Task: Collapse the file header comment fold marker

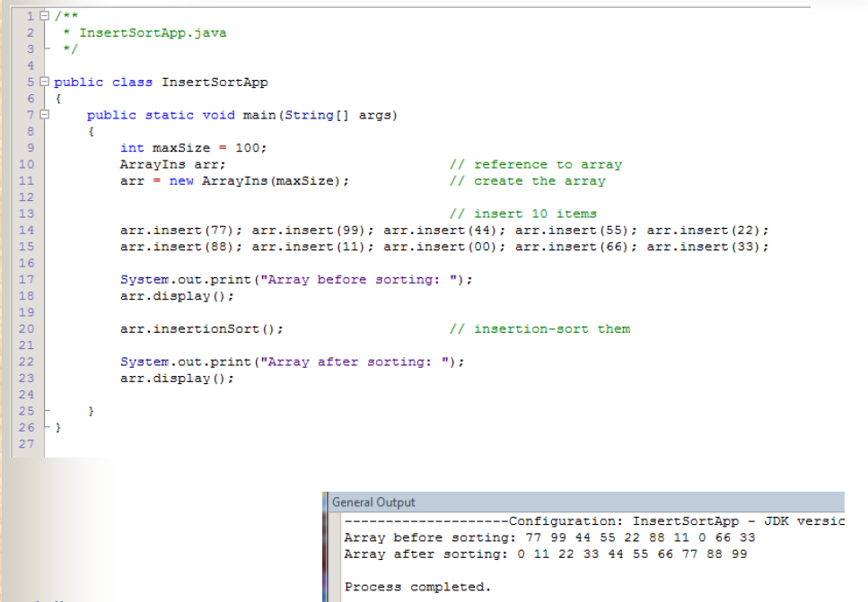Action: point(43,15)
